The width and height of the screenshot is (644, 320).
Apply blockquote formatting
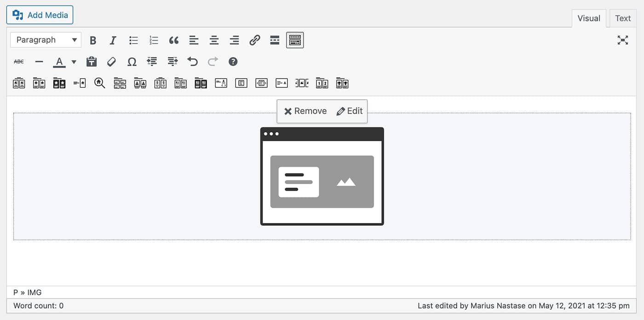coord(174,40)
